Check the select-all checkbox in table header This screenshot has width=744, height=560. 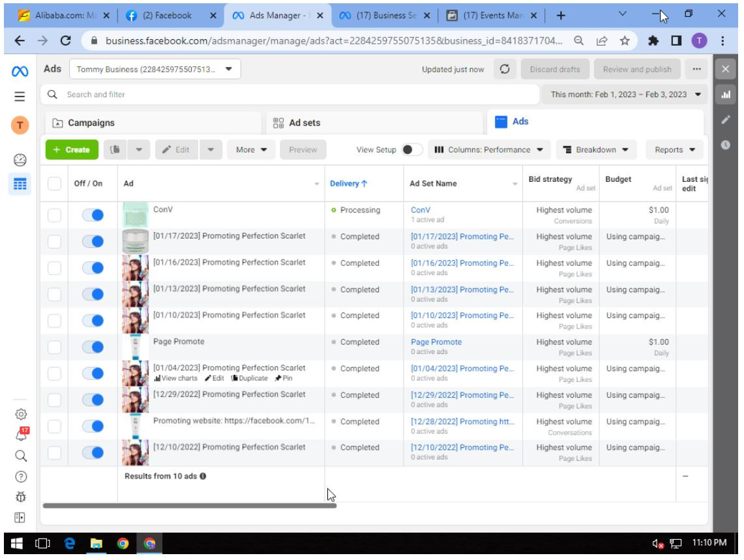point(55,184)
